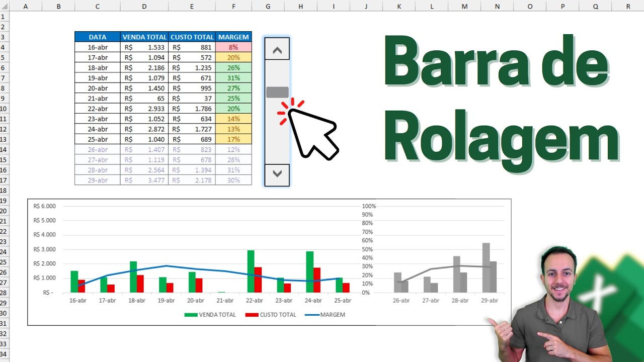The height and width of the screenshot is (362, 644).
Task: Click the gray scrollbar thumb
Action: point(277,92)
